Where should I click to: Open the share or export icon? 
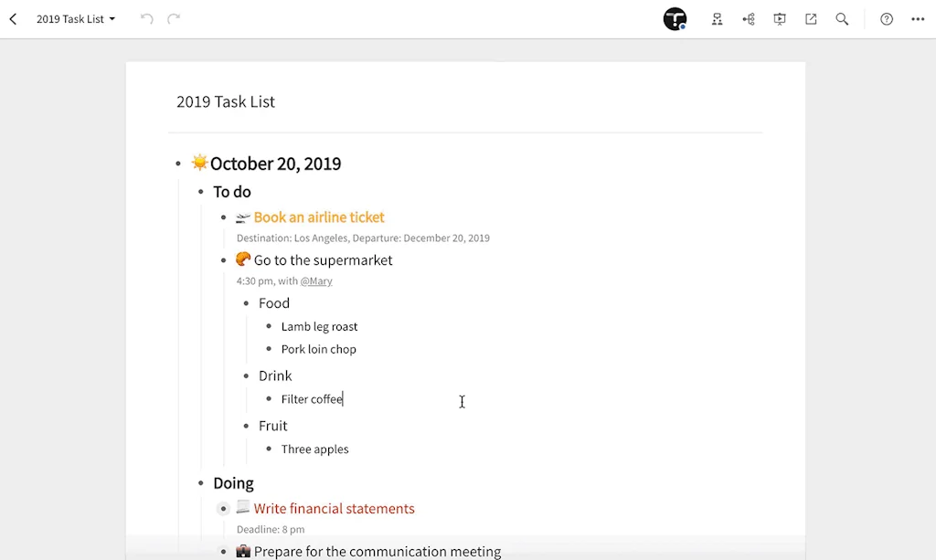click(x=810, y=18)
